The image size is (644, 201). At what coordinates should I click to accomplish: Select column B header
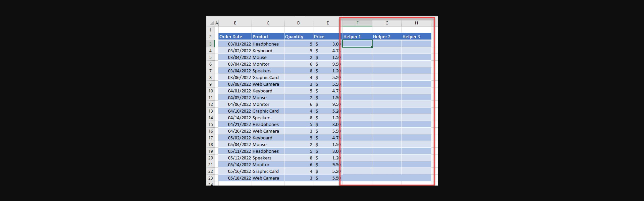click(235, 23)
